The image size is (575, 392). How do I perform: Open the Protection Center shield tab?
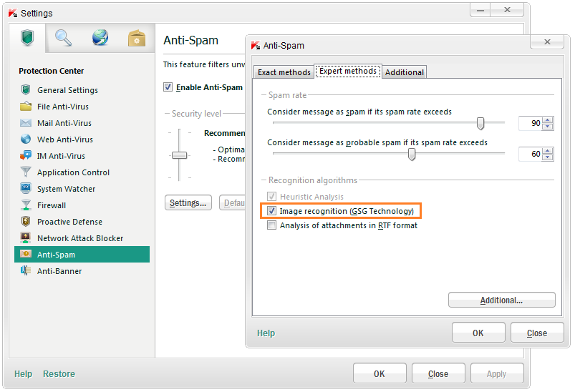[27, 38]
